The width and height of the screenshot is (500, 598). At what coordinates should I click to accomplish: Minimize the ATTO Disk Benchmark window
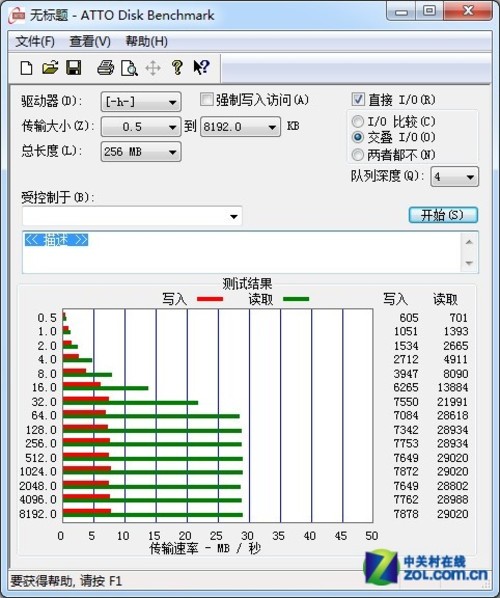tap(401, 11)
